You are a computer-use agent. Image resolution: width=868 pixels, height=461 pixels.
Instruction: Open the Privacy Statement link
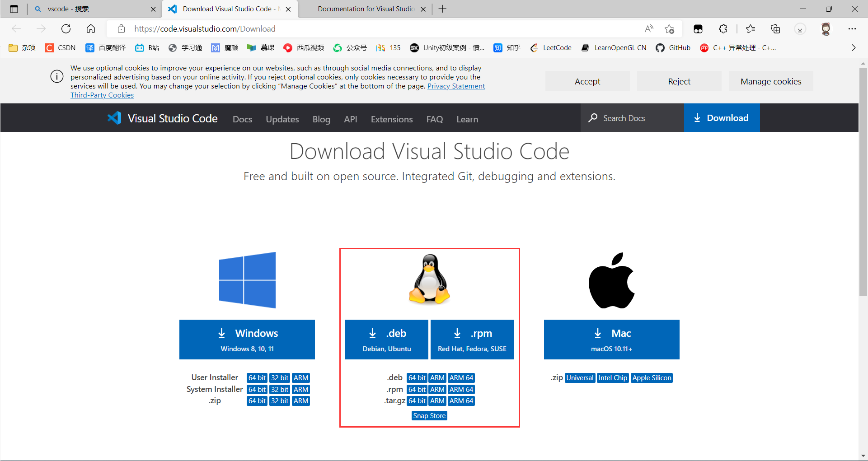click(456, 86)
